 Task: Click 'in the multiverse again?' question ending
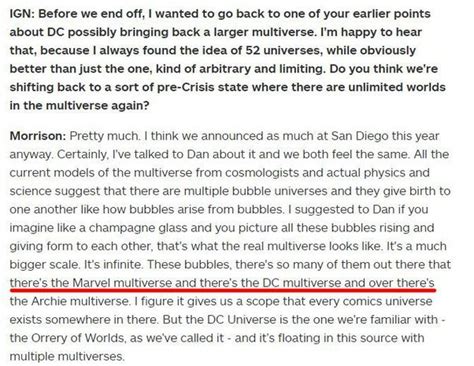coord(79,106)
